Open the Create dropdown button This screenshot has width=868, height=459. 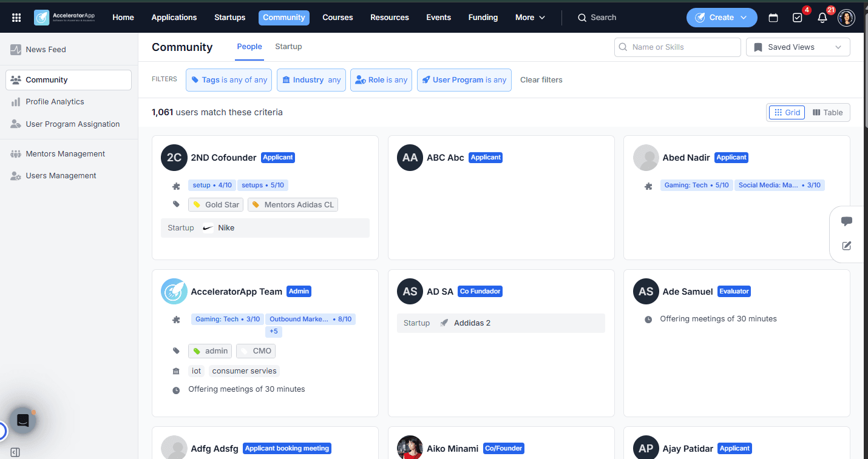click(722, 18)
